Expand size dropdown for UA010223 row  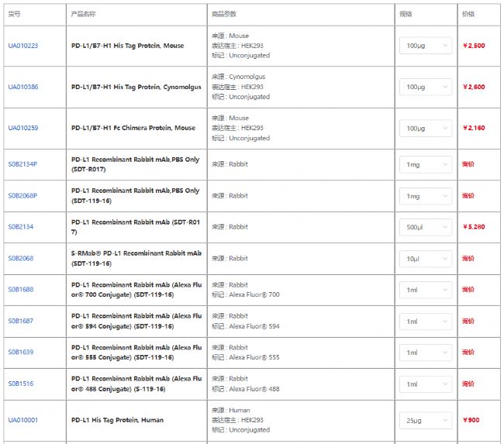tap(426, 46)
